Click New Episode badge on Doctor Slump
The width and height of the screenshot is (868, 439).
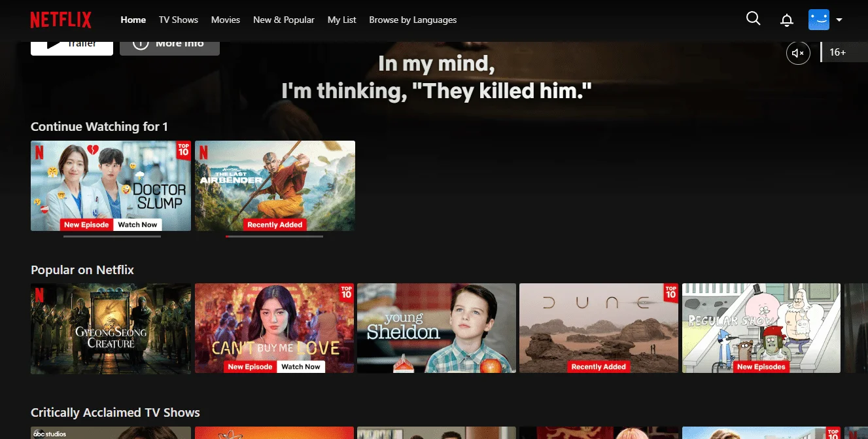point(86,224)
